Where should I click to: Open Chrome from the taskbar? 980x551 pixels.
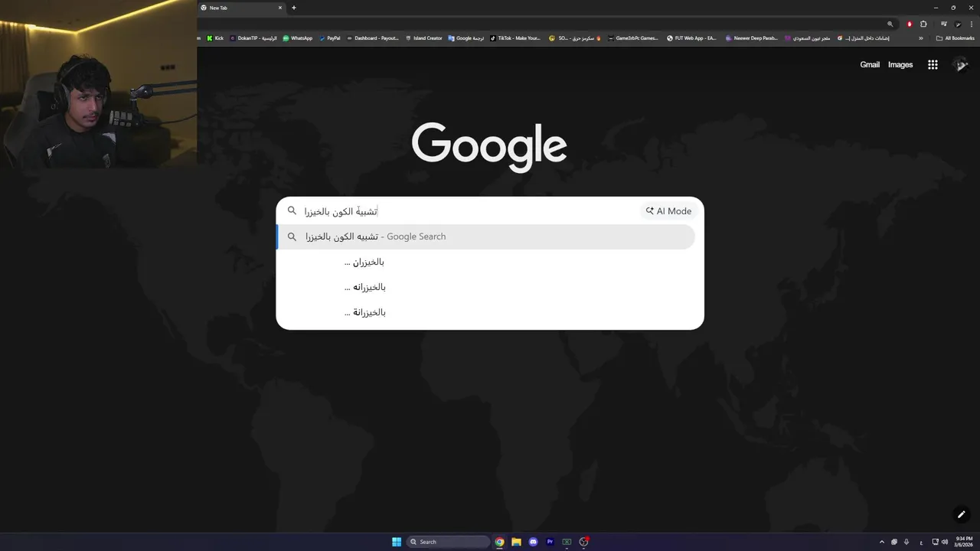[499, 542]
